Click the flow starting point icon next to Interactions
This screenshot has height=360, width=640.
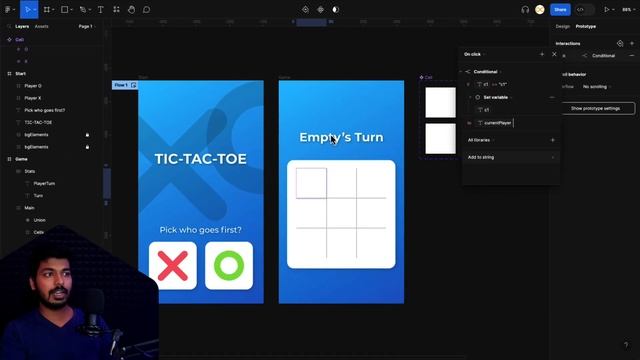coord(620,43)
